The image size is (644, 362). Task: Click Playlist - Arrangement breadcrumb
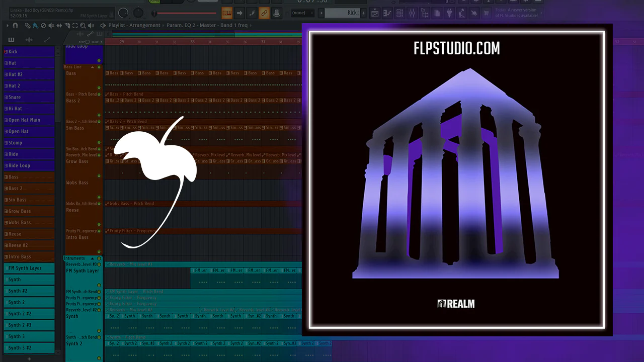134,25
